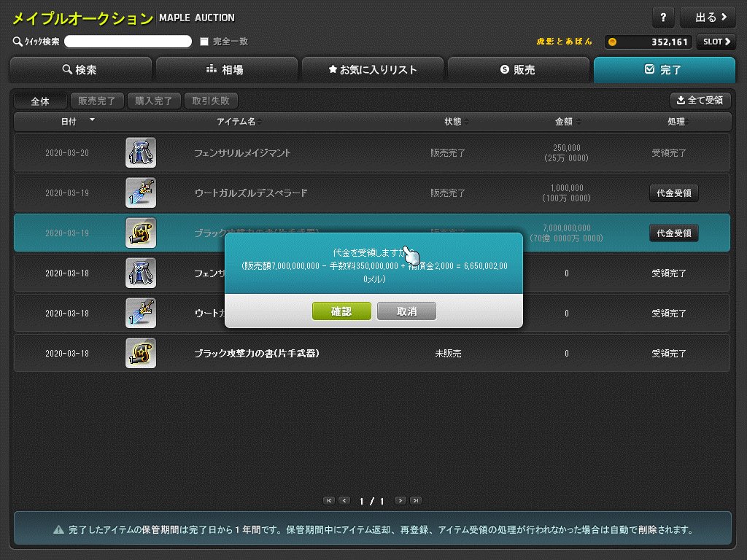747x560 pixels.
Task: Click the gold meso coin icon
Action: [613, 42]
